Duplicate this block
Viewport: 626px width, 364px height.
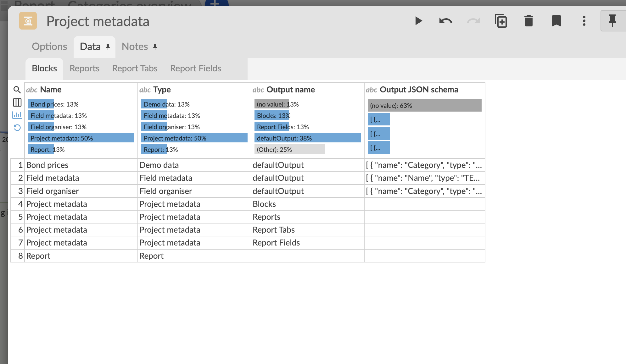click(501, 21)
